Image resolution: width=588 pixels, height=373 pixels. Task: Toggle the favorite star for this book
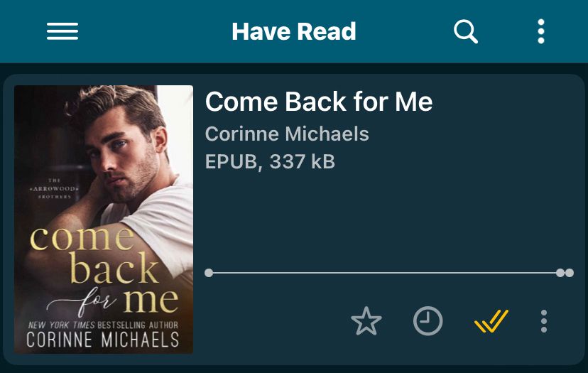pyautogui.click(x=366, y=321)
